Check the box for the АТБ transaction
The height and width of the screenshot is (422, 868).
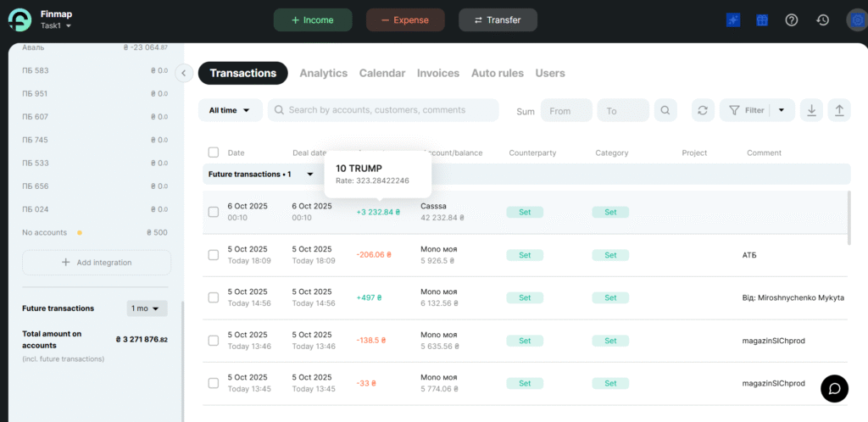point(214,254)
